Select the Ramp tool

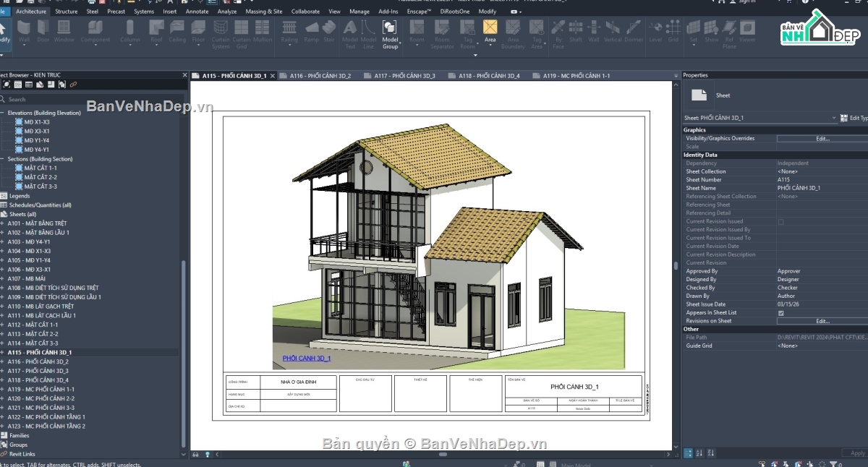(312, 31)
